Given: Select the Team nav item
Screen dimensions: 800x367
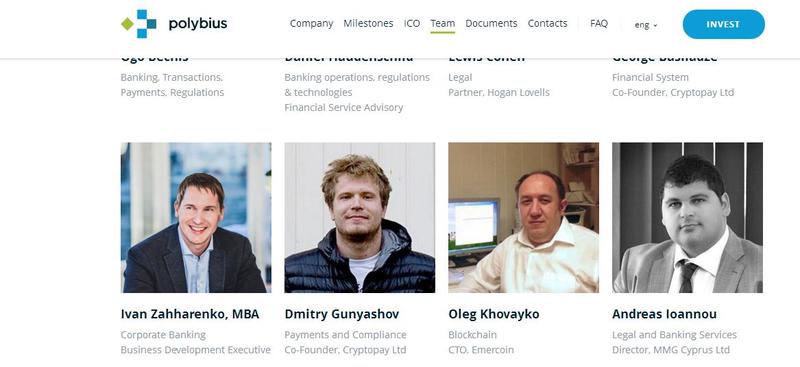Looking at the screenshot, I should pyautogui.click(x=442, y=23).
